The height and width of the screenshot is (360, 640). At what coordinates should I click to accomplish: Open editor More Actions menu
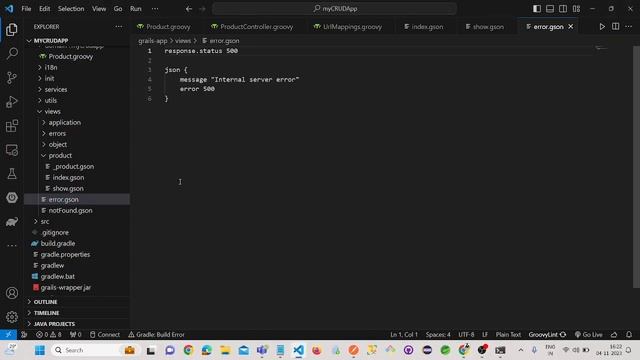(x=629, y=27)
